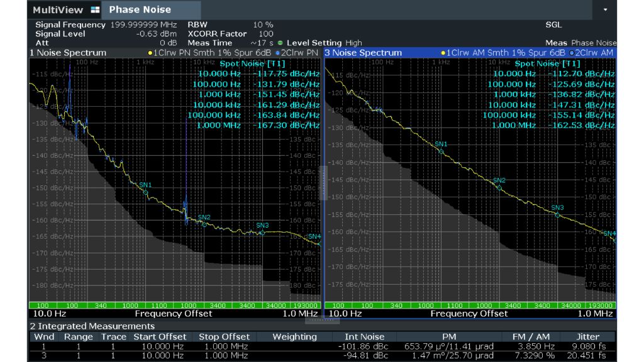
Task: Select Jitter value 9.080 fs in table
Action: tap(587, 346)
